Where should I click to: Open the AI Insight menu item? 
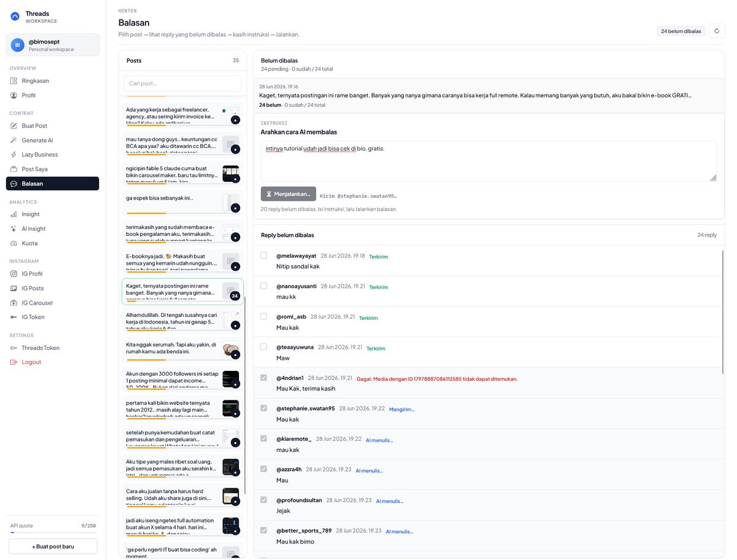coord(52,228)
